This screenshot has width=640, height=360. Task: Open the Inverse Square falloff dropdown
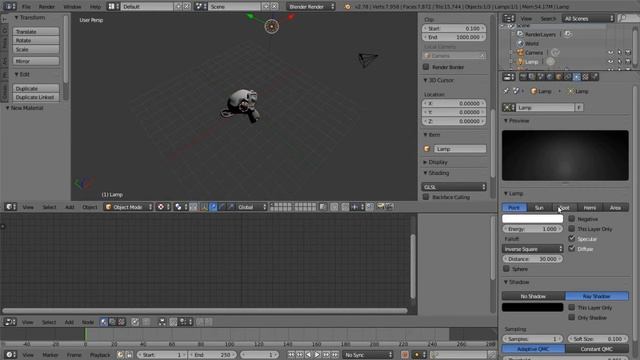533,249
